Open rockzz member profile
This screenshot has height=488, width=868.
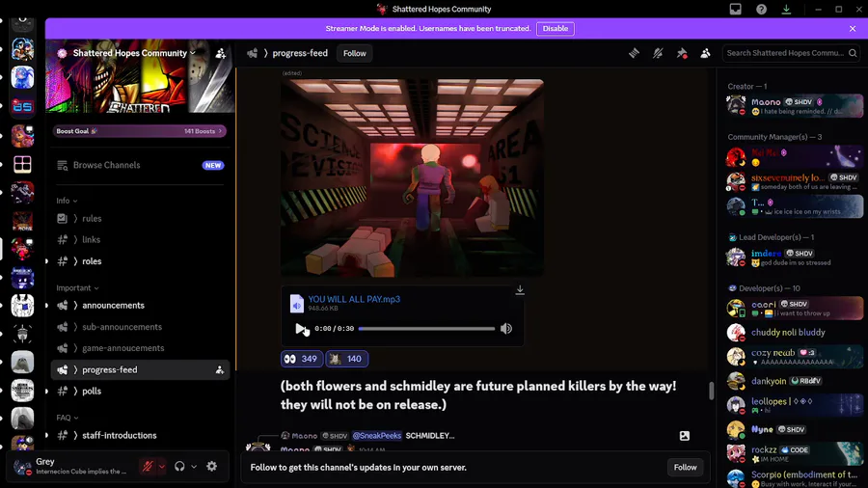coord(794,453)
